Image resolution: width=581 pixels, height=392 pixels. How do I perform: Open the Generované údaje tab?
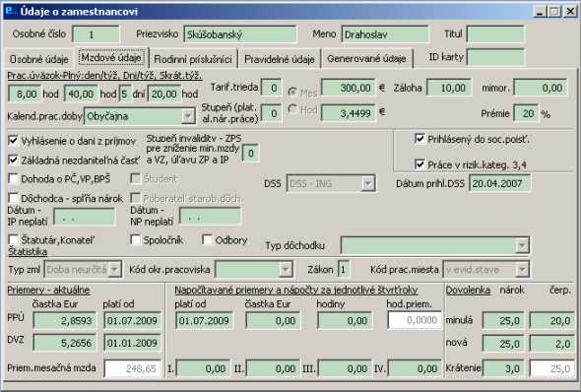[x=366, y=59]
